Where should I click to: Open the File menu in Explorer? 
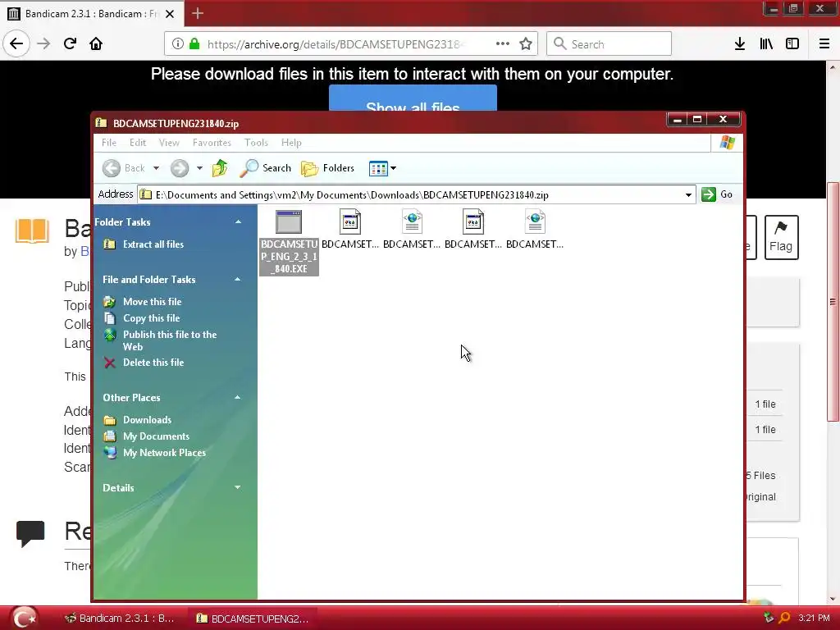(109, 143)
